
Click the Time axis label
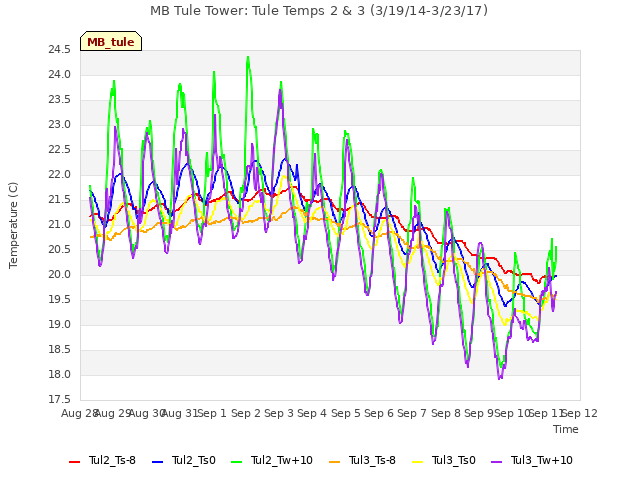click(x=566, y=429)
